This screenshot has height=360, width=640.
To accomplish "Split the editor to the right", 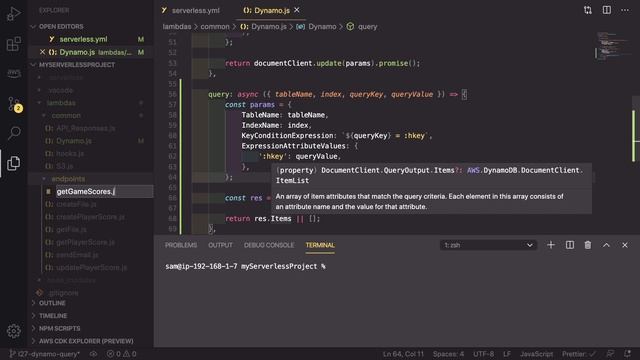I will pos(607,10).
